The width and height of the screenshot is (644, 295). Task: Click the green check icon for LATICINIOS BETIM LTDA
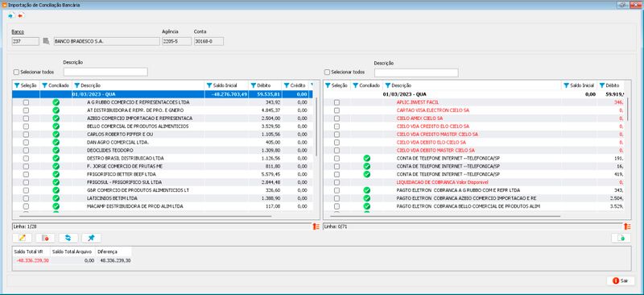point(56,198)
